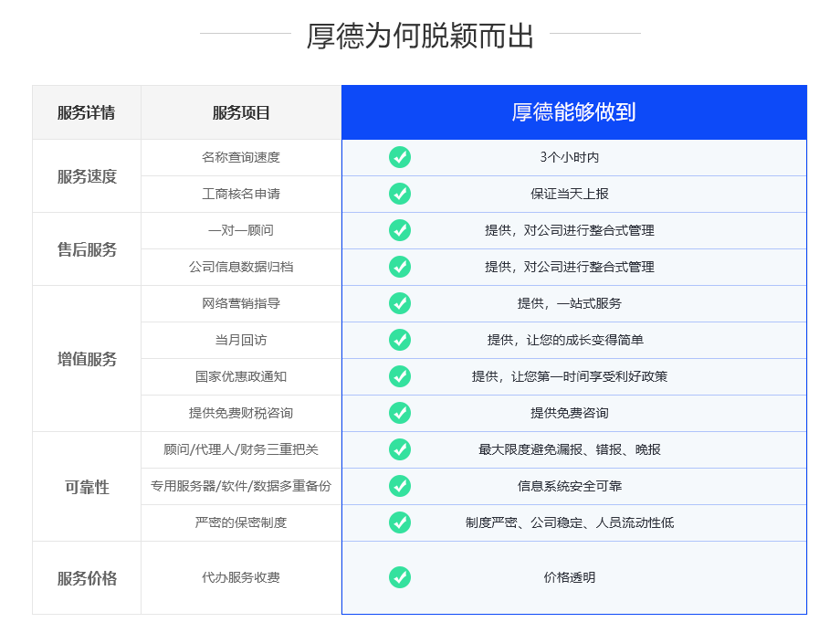Image resolution: width=840 pixels, height=633 pixels.
Task: Click the green checkmark in 专用服务器 backup row
Action: click(400, 486)
